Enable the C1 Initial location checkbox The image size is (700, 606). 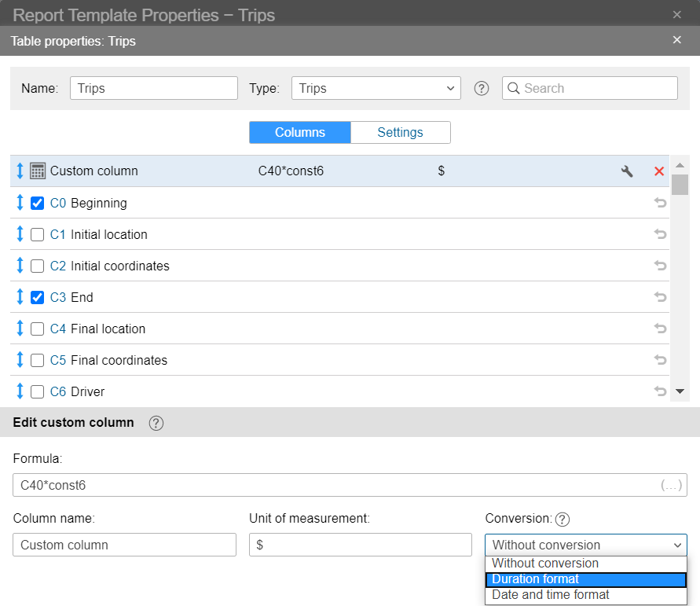pos(37,234)
